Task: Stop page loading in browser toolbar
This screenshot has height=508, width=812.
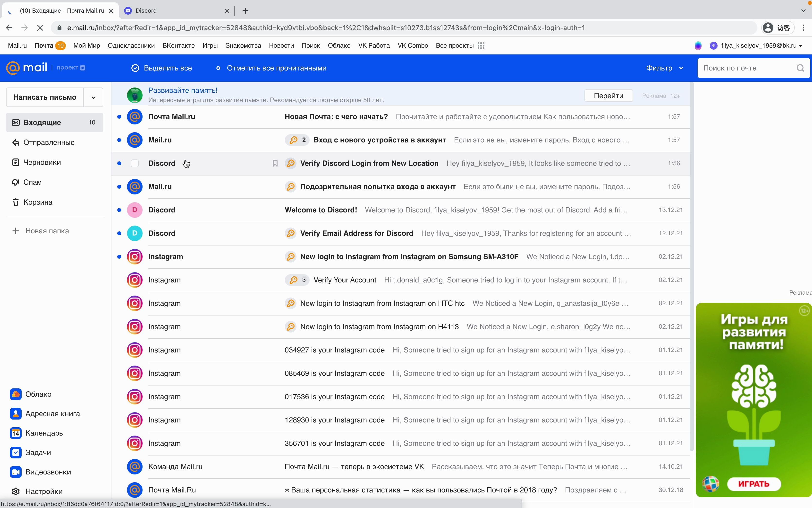Action: 40,28
